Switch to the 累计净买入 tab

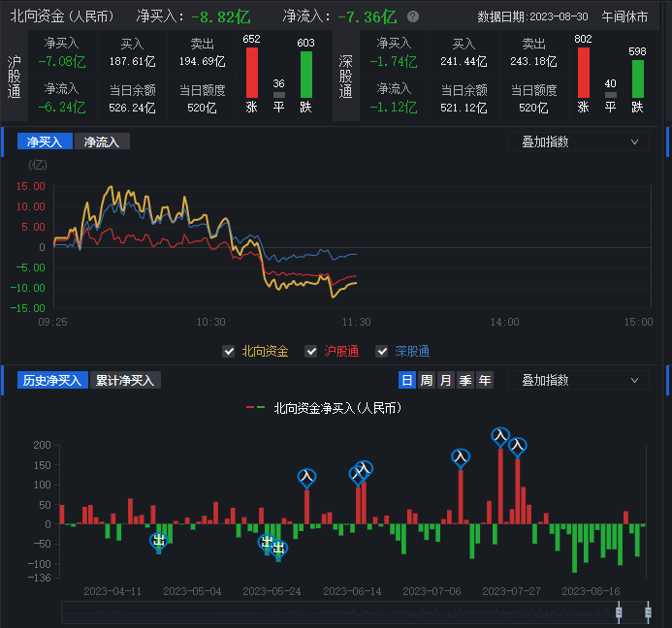[x=126, y=380]
